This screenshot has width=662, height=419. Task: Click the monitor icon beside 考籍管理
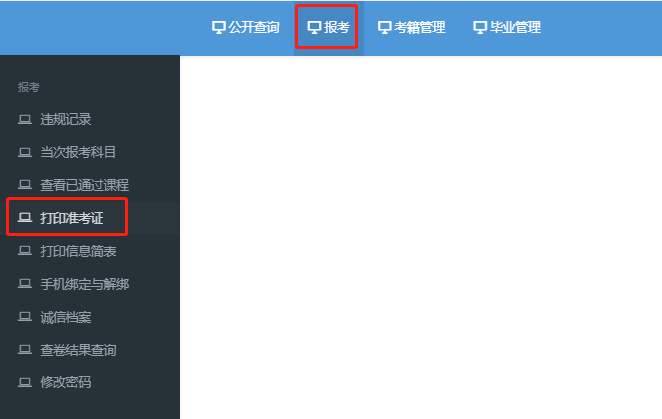pyautogui.click(x=384, y=27)
